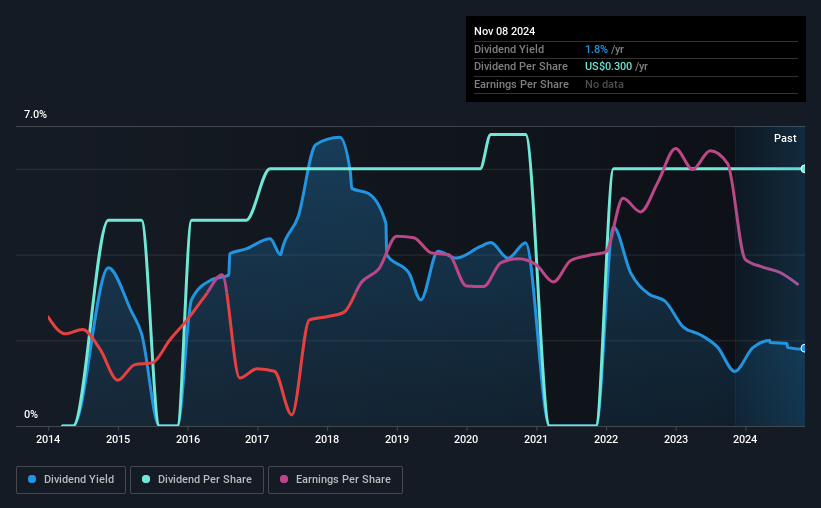This screenshot has height=508, width=821.
Task: Click the 2022 x-axis label
Action: click(x=606, y=439)
